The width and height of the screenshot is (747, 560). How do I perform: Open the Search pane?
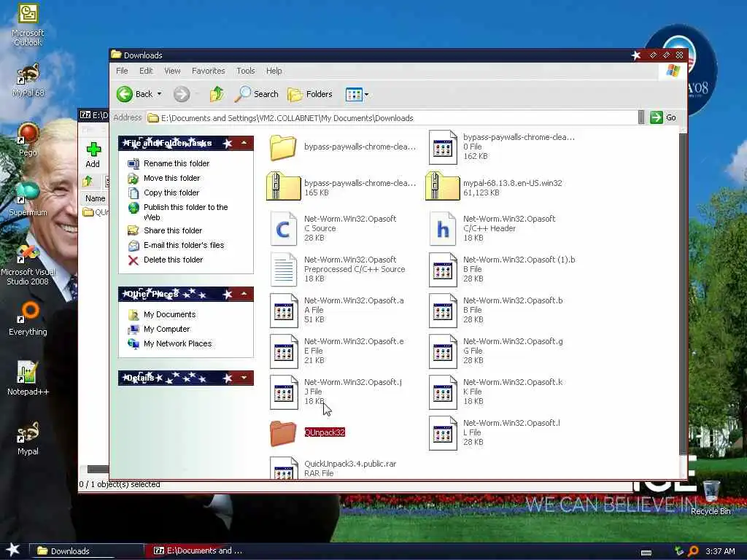pos(257,94)
